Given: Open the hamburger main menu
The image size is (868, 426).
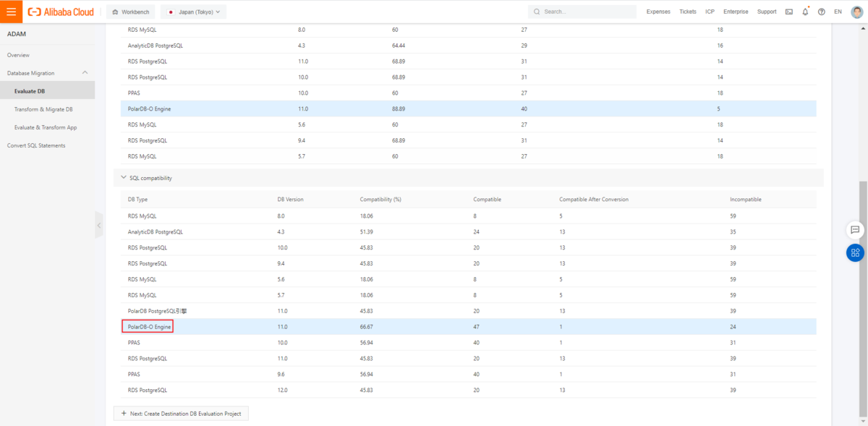Looking at the screenshot, I should click(11, 12).
